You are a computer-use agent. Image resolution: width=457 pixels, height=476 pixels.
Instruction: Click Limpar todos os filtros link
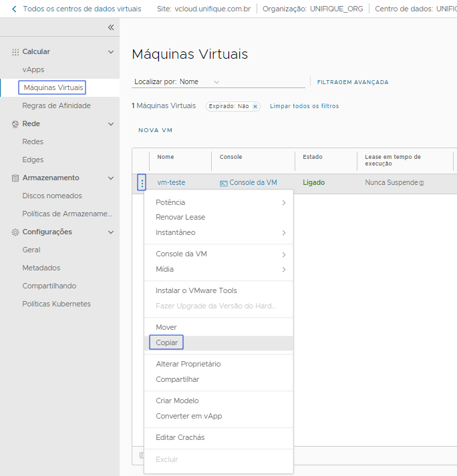tap(304, 106)
